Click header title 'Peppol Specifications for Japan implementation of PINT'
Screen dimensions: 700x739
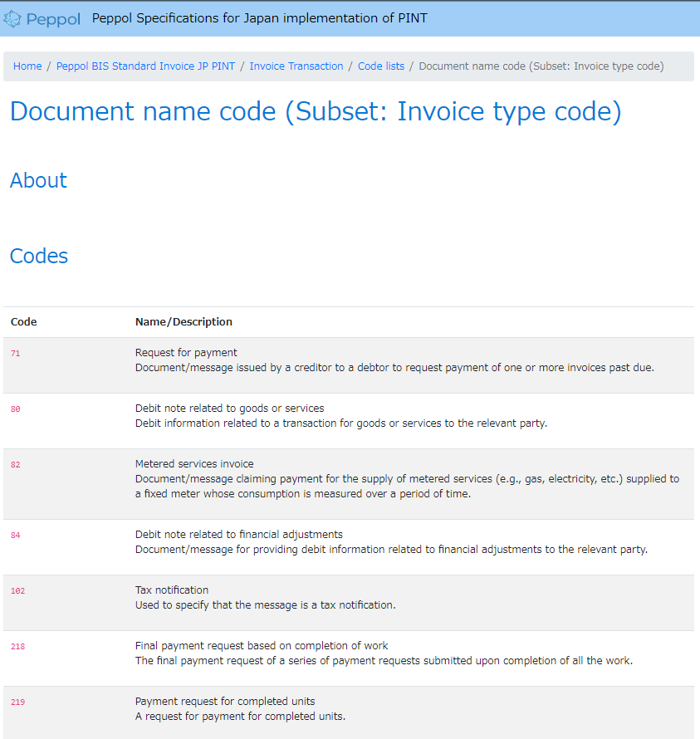coord(260,18)
